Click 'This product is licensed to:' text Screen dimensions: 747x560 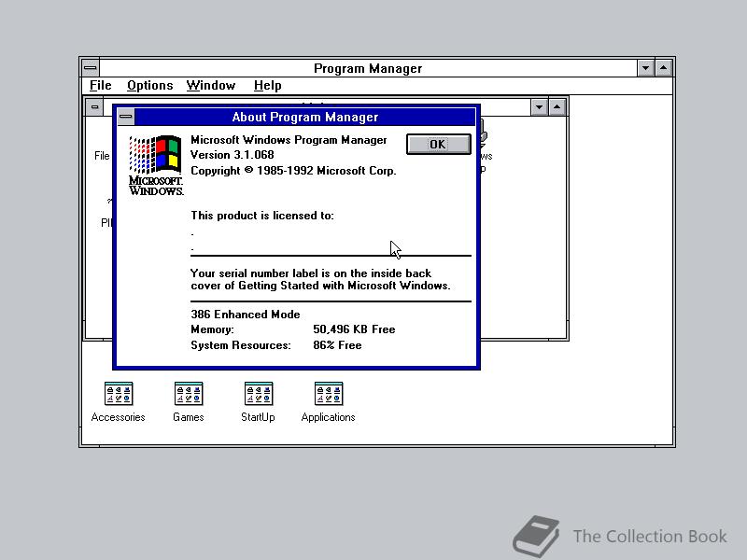click(262, 216)
